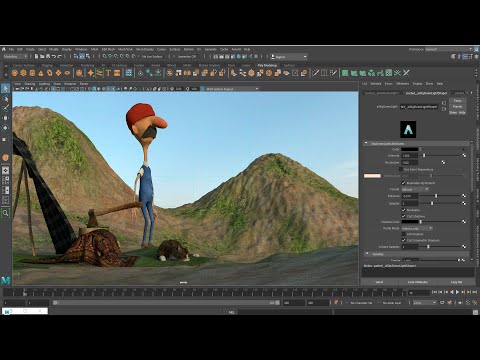Open the viewport renderer dropdown

pos(232,89)
